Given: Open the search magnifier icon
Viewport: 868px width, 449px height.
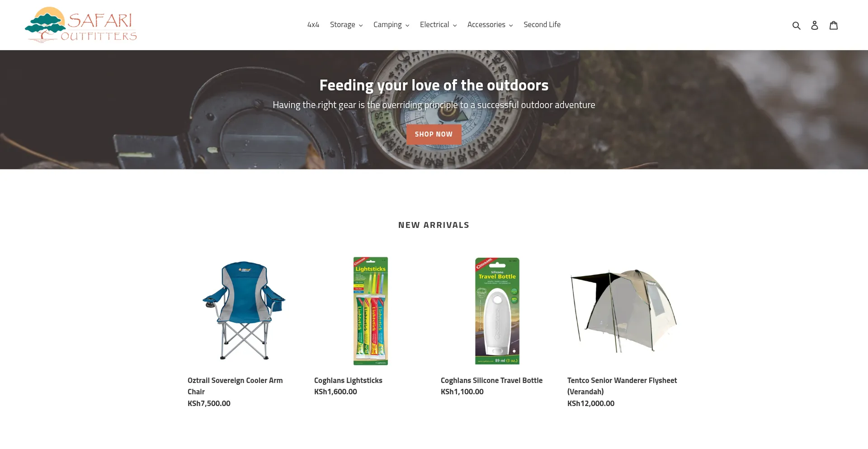Looking at the screenshot, I should 797,25.
